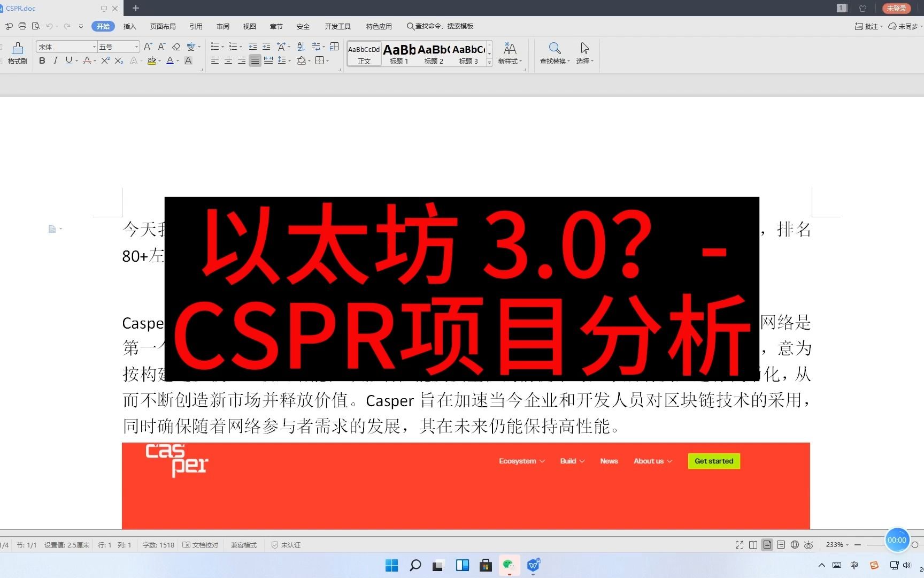Open the Developer Tools (开发工具) tab
Viewport: 924px width, 578px height.
tap(337, 26)
